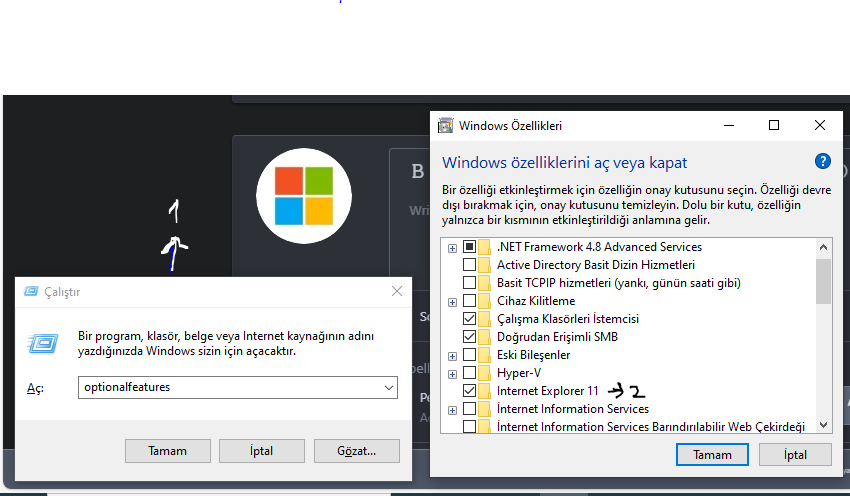Click the Gözat... button
Viewport: 850px width, 496px height.
356,451
